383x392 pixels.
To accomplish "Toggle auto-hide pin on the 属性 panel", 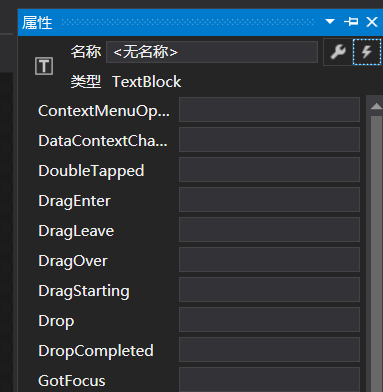I will pos(351,22).
